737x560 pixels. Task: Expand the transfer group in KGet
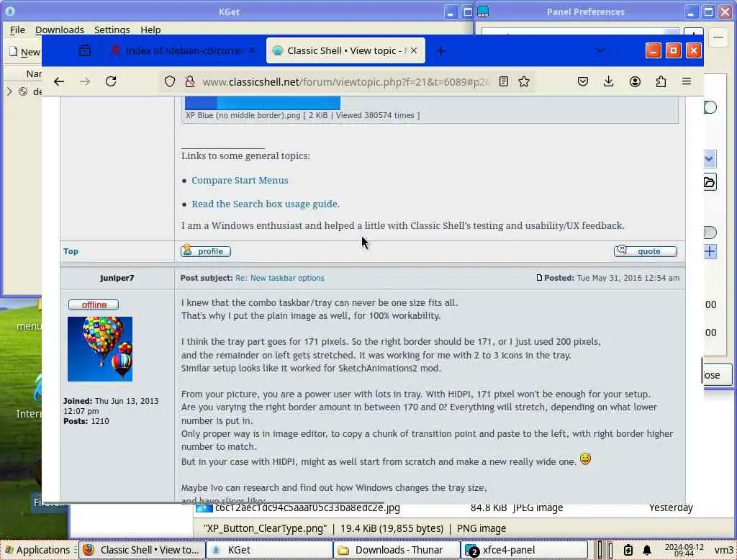coord(9,91)
